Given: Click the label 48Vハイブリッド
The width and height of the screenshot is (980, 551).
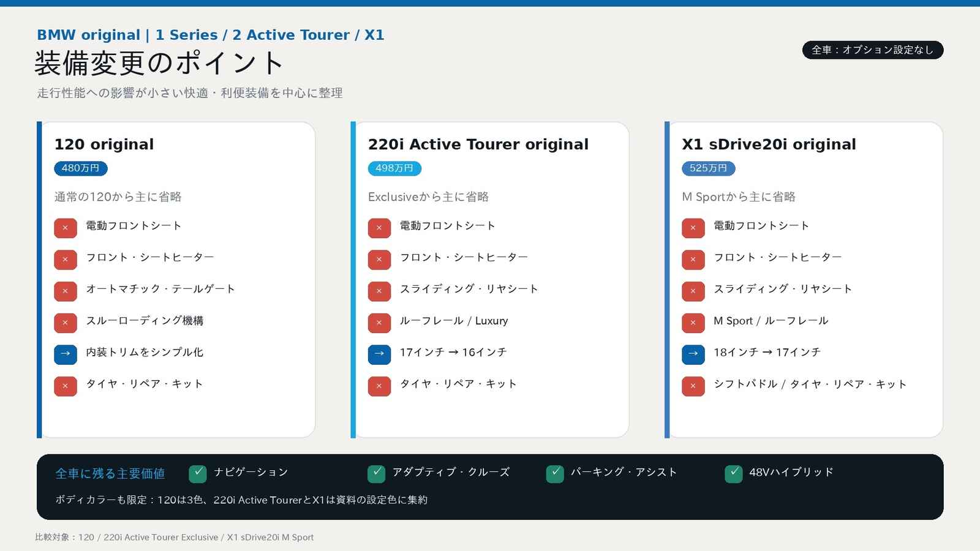Looking at the screenshot, I should tap(791, 472).
